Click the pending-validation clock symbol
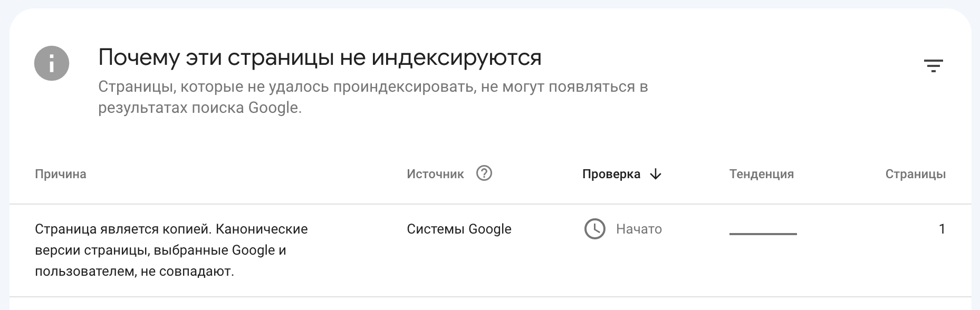Screen dimensions: 980x310 tap(595, 229)
